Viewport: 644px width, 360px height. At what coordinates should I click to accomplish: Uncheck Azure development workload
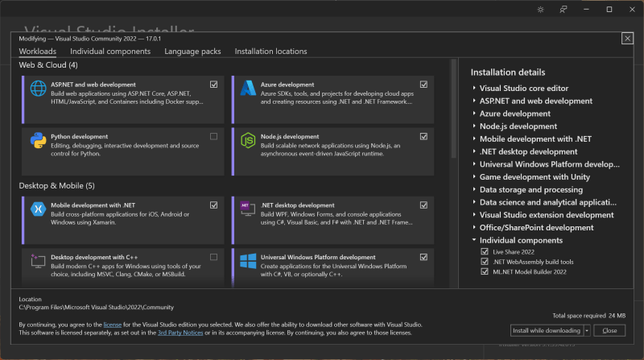pos(423,85)
